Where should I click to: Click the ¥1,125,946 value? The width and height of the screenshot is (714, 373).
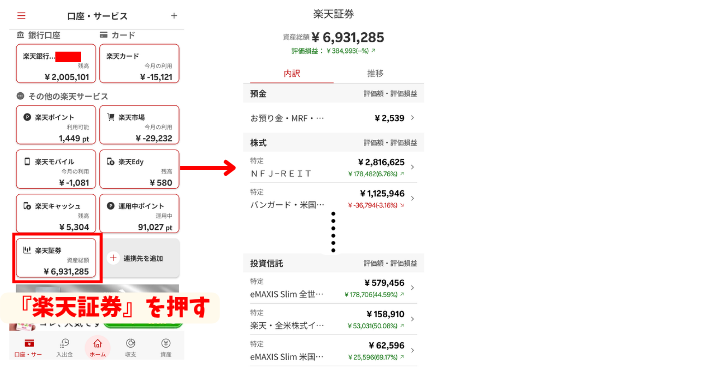click(382, 194)
